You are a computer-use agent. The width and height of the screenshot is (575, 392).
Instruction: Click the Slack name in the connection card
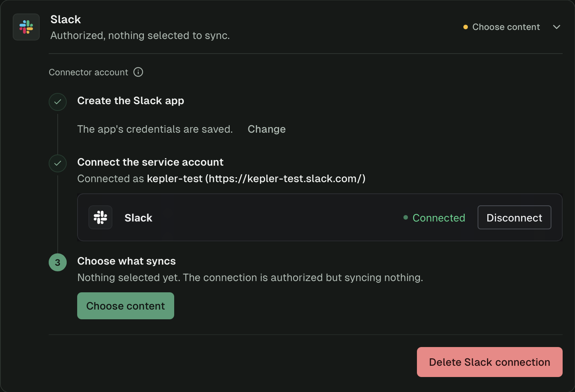coord(138,218)
